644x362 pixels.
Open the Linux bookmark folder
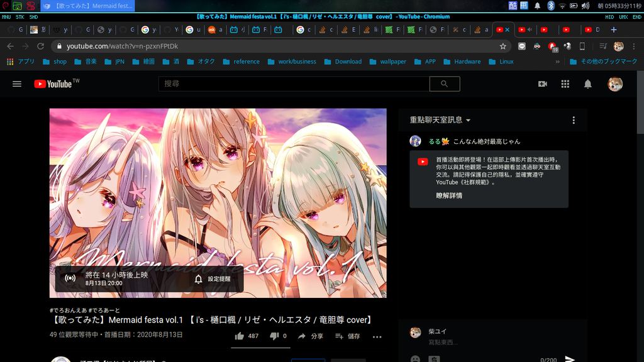click(x=501, y=62)
